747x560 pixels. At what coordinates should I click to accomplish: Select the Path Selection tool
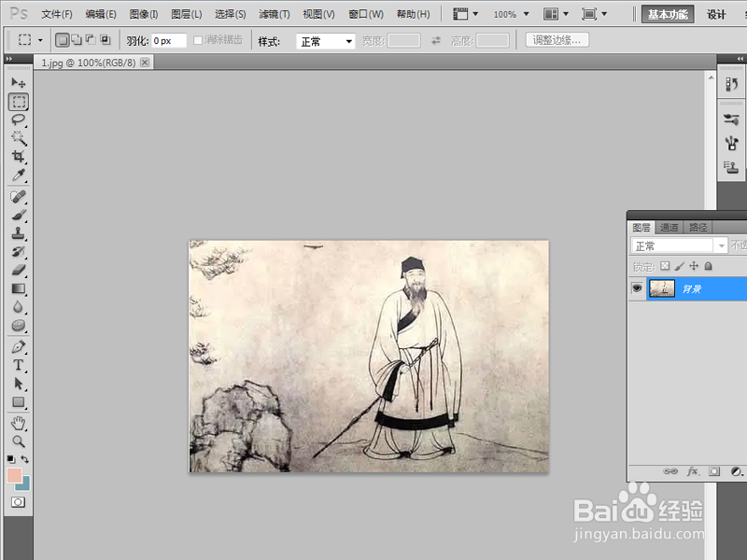click(x=19, y=384)
